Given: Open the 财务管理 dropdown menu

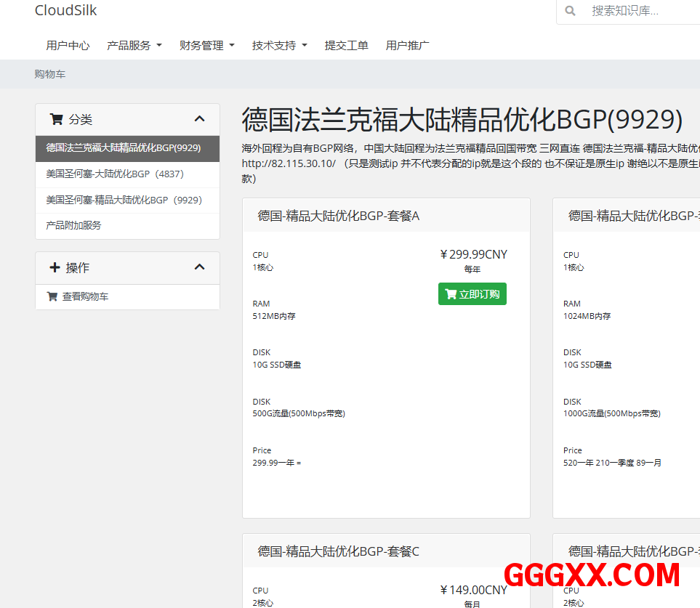Looking at the screenshot, I should [x=207, y=45].
